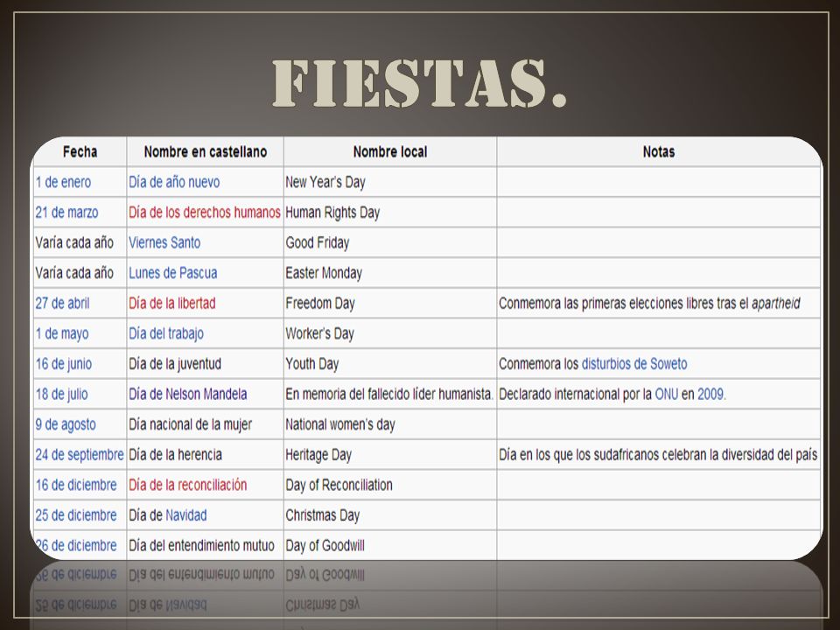Click the 'Día de año nuevo' link
The width and height of the screenshot is (840, 630).
pos(174,182)
